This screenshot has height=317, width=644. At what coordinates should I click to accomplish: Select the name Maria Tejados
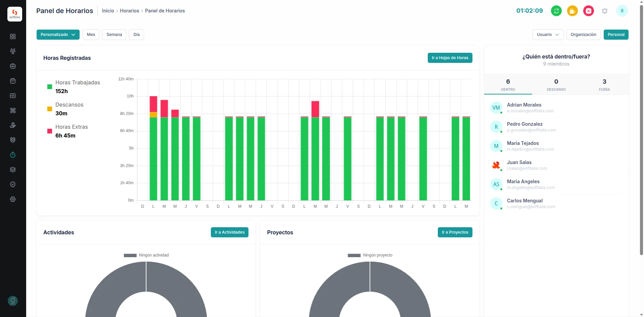523,143
